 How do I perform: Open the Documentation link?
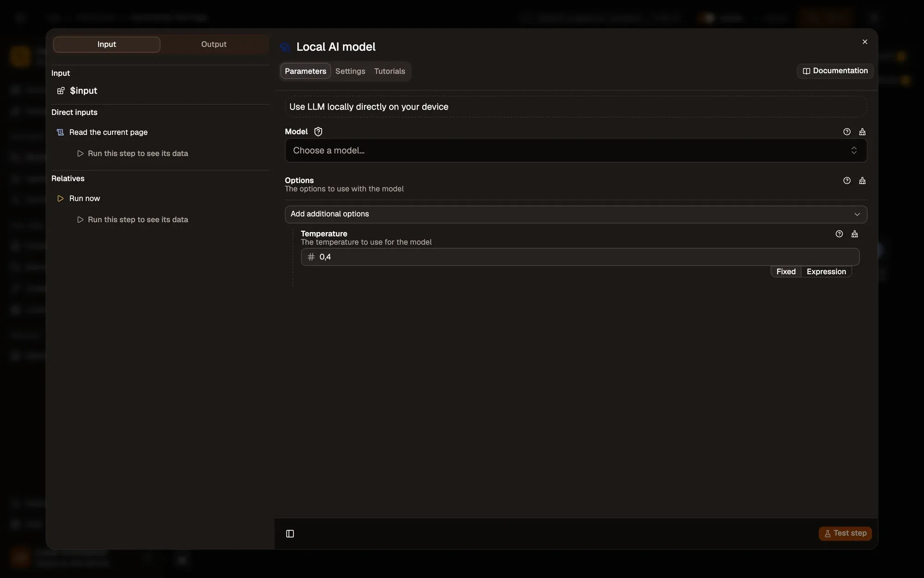[835, 71]
